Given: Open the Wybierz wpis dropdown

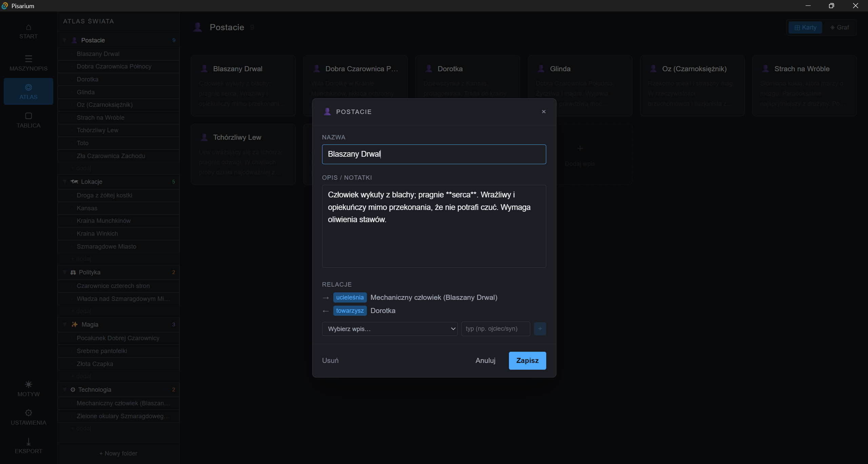Looking at the screenshot, I should pos(390,329).
